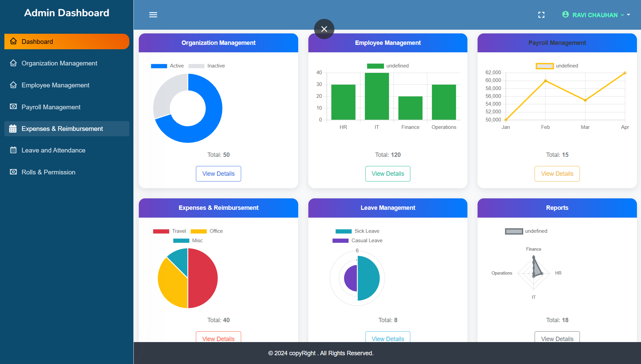641x364 pixels.
Task: Click the hamburger menu icon
Action: point(153,15)
